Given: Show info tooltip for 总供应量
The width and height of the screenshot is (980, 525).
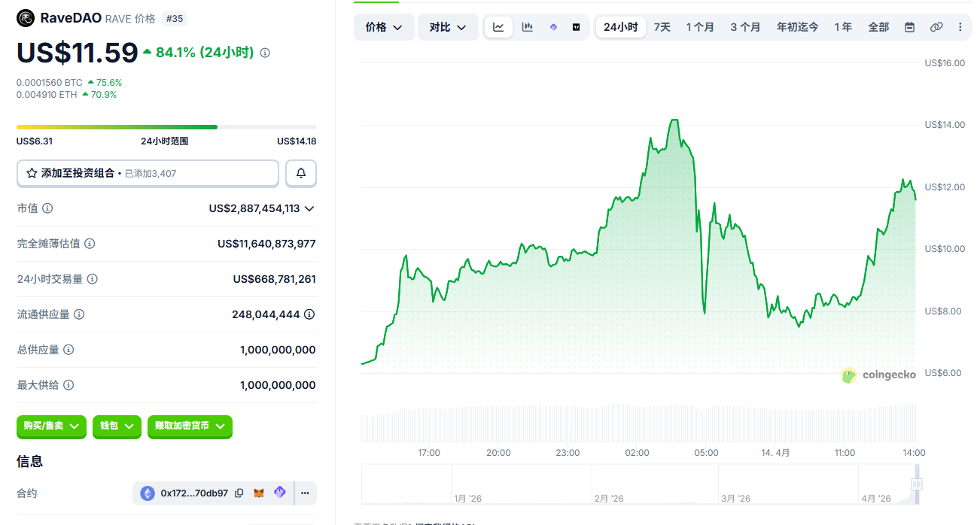Looking at the screenshot, I should click(68, 350).
